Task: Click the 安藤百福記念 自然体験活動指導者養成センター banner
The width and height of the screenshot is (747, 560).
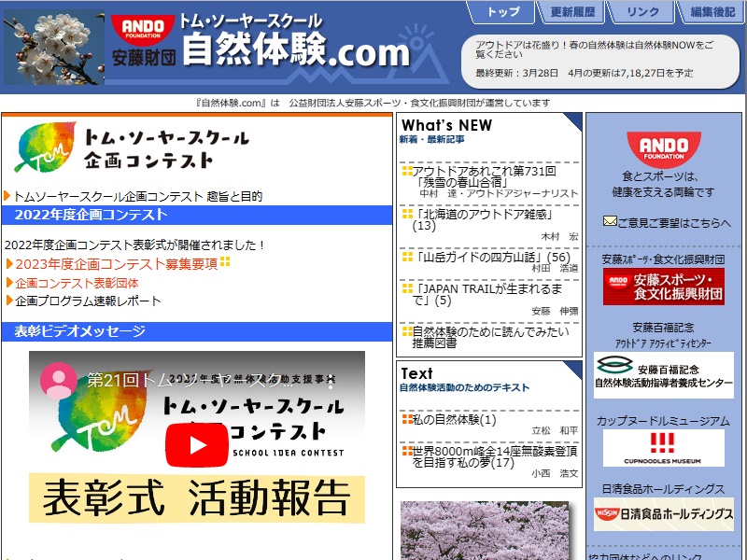Action: 664,375
